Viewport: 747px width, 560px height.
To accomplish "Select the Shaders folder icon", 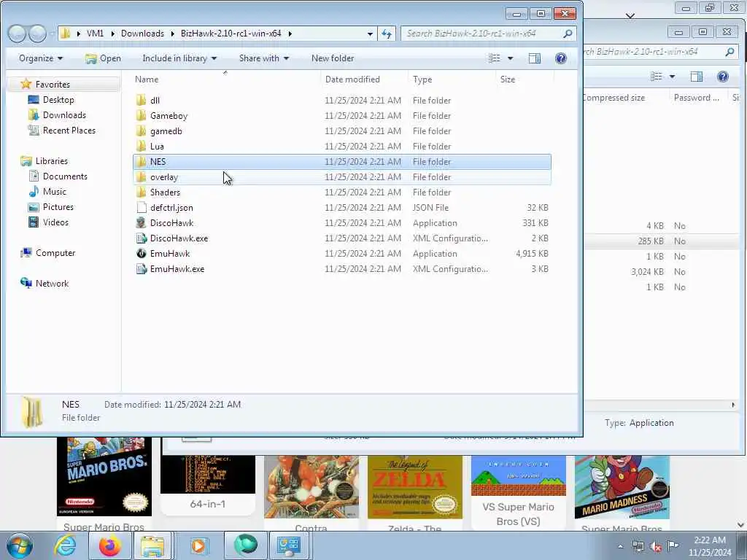I will pyautogui.click(x=141, y=192).
